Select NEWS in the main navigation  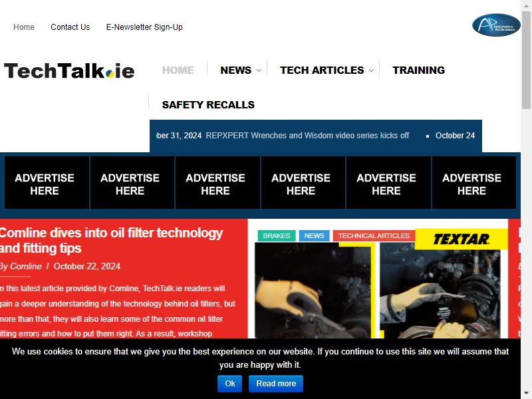point(236,70)
